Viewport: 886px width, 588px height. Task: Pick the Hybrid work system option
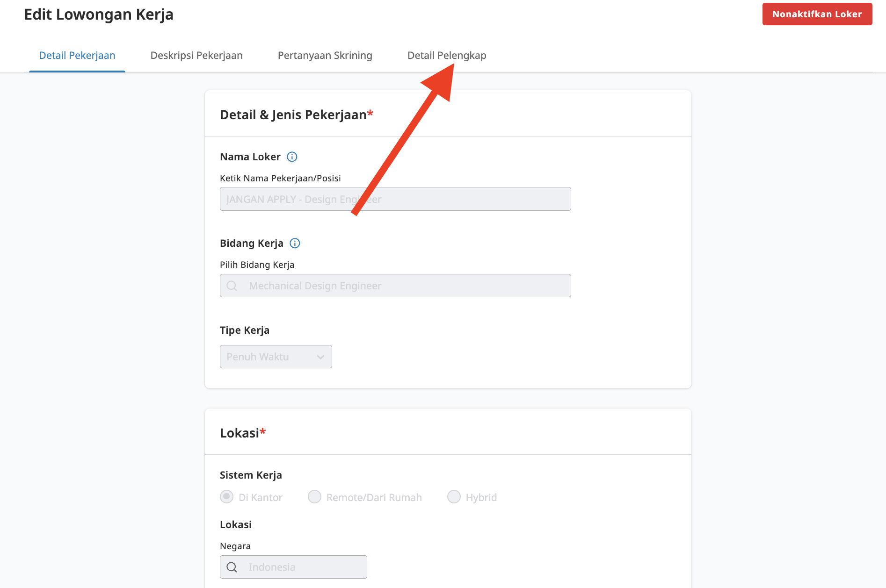pyautogui.click(x=454, y=497)
